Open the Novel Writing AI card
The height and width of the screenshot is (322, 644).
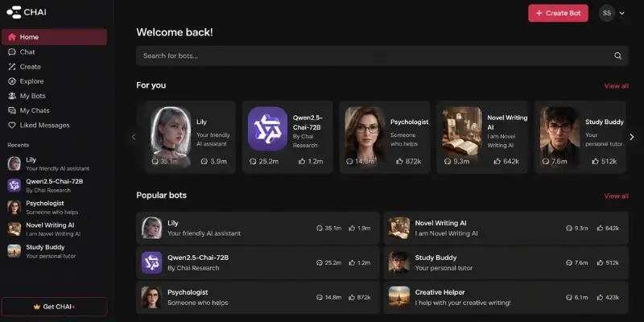pyautogui.click(x=482, y=137)
